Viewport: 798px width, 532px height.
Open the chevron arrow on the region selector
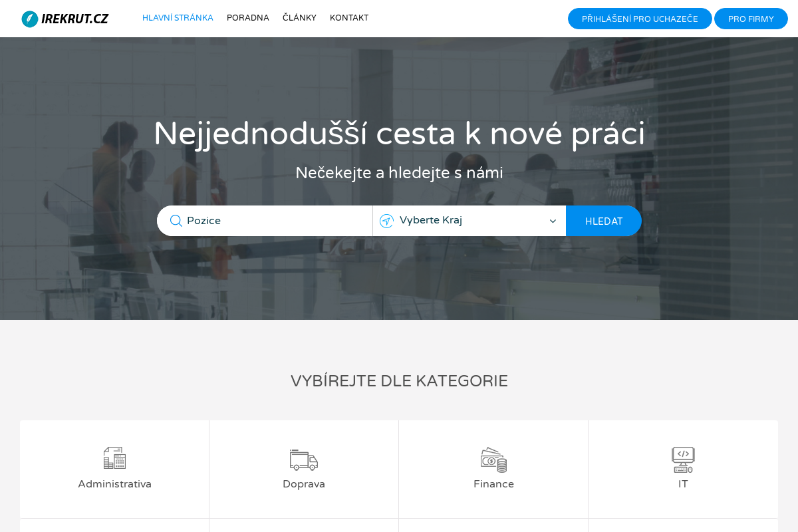[x=553, y=221]
